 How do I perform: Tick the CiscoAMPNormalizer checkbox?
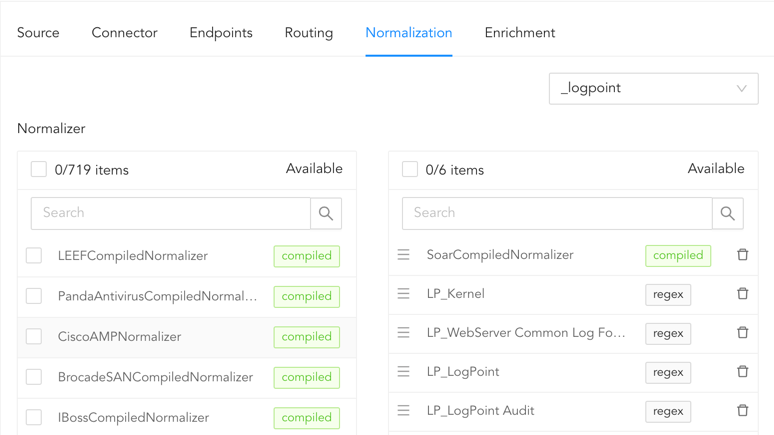pos(34,337)
